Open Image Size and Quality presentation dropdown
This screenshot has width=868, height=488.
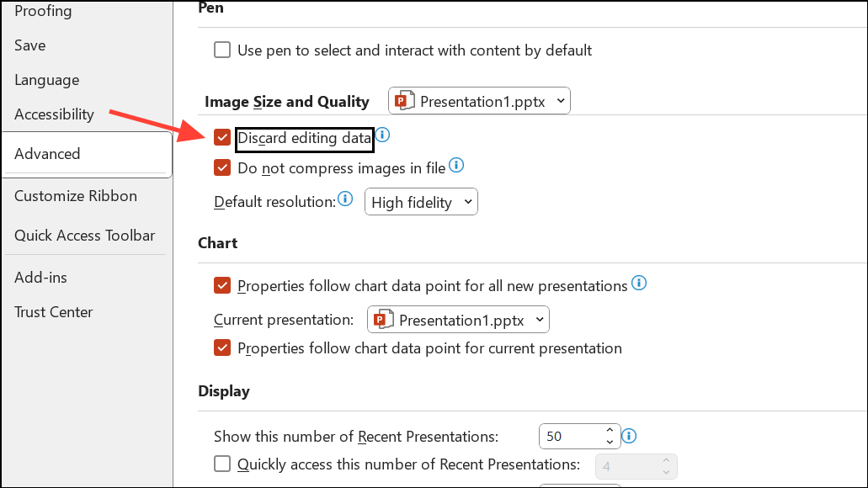[x=480, y=102]
